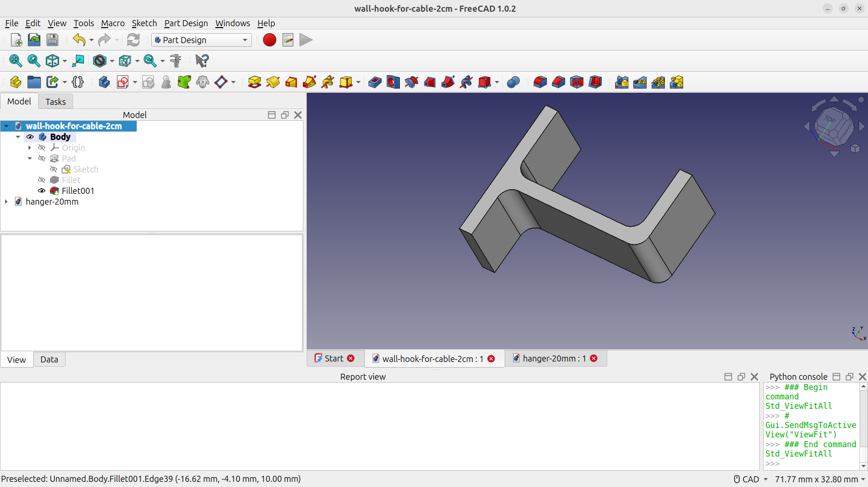
Task: Switch to the Tasks tab
Action: click(x=55, y=102)
